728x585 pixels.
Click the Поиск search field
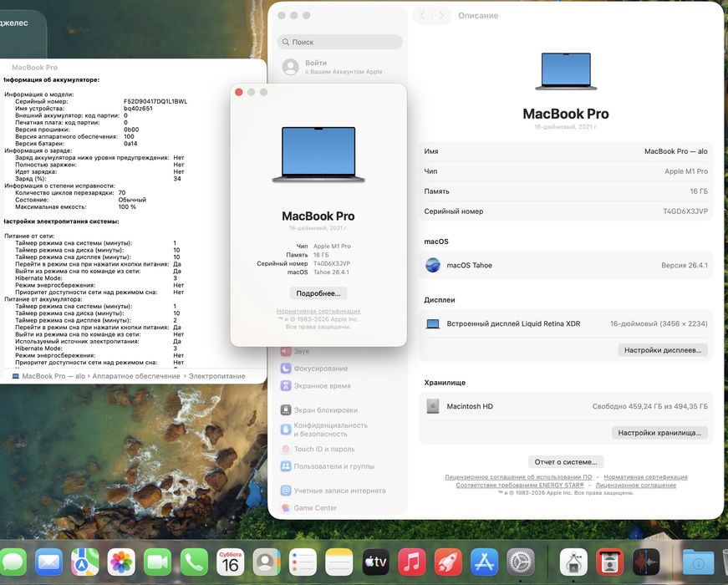pyautogui.click(x=340, y=42)
